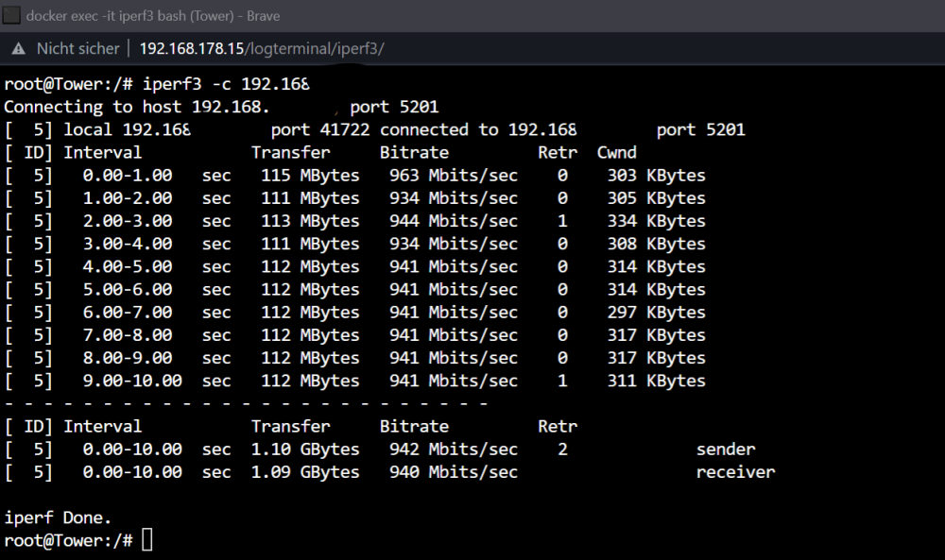Click the iperf3 -c command line
The height and width of the screenshot is (560, 945).
[157, 84]
